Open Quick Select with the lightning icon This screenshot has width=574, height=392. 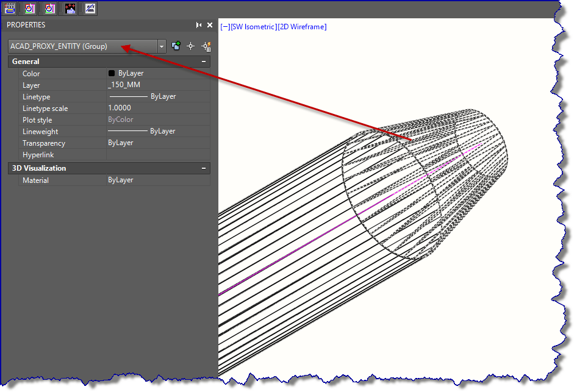click(206, 46)
